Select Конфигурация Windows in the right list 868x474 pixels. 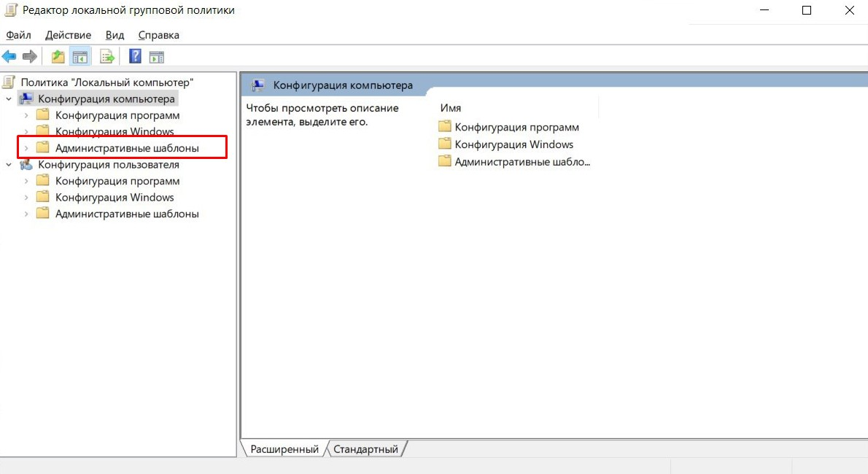pos(514,144)
